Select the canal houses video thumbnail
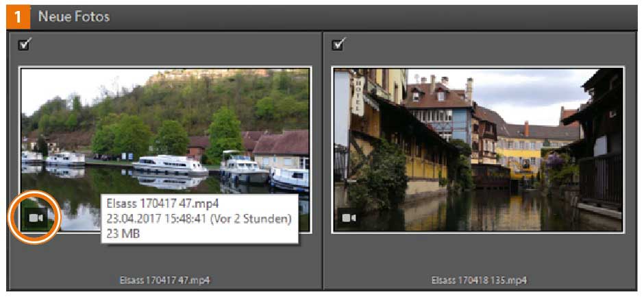Image resolution: width=644 pixels, height=299 pixels. coord(478,149)
